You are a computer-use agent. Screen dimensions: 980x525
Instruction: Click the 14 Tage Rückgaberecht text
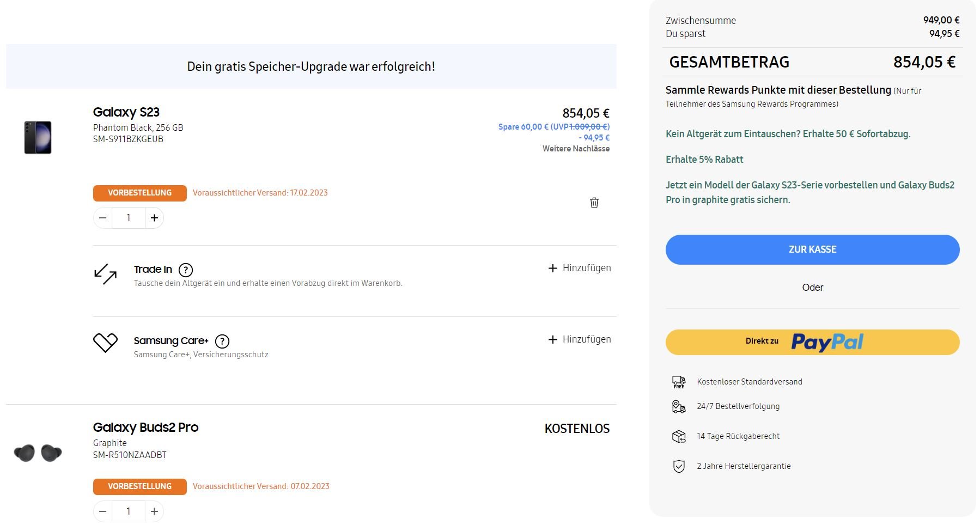coord(738,436)
